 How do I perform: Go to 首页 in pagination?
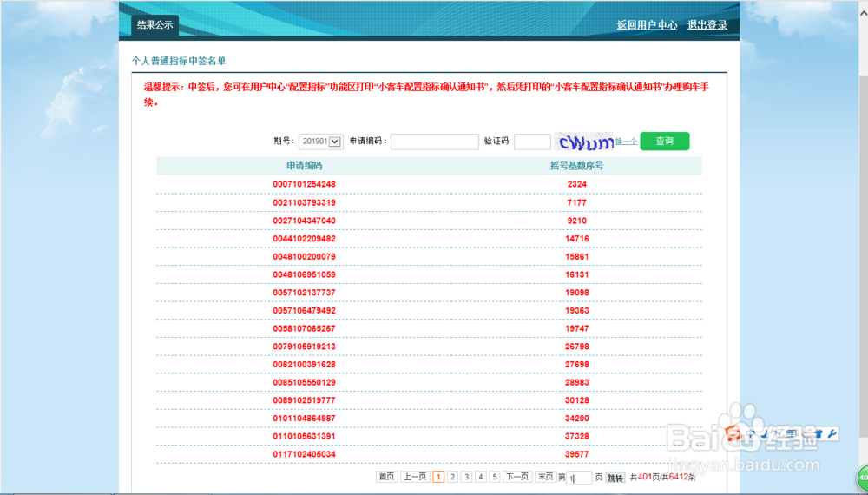pos(386,477)
